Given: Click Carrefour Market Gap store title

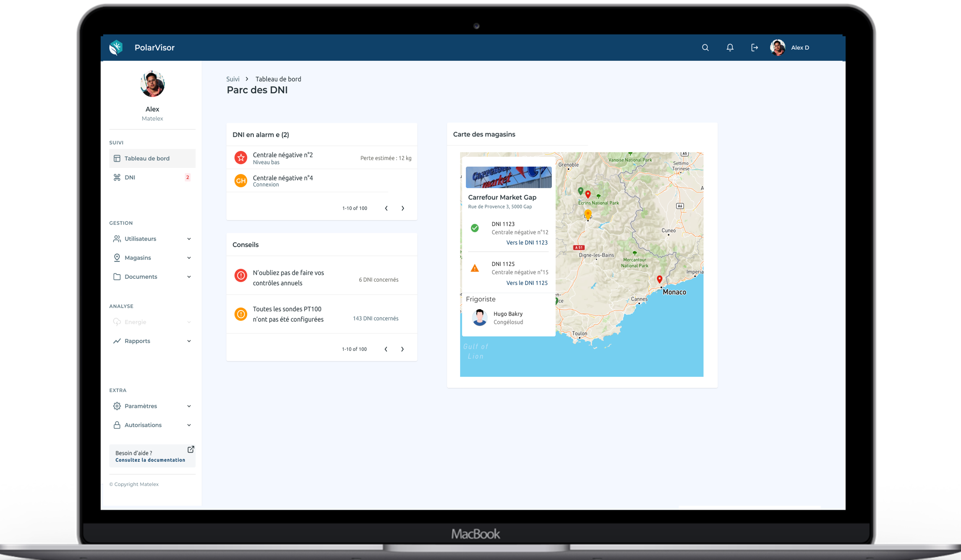Looking at the screenshot, I should (x=502, y=197).
